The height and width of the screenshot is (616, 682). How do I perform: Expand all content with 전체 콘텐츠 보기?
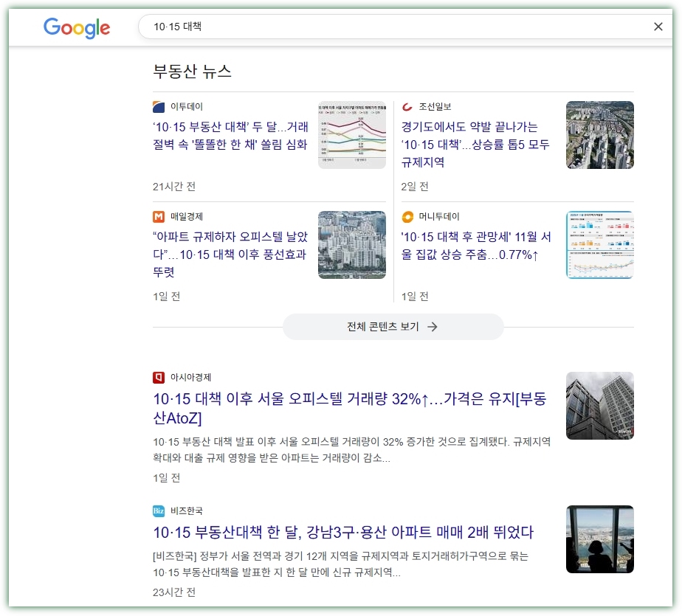coord(393,327)
